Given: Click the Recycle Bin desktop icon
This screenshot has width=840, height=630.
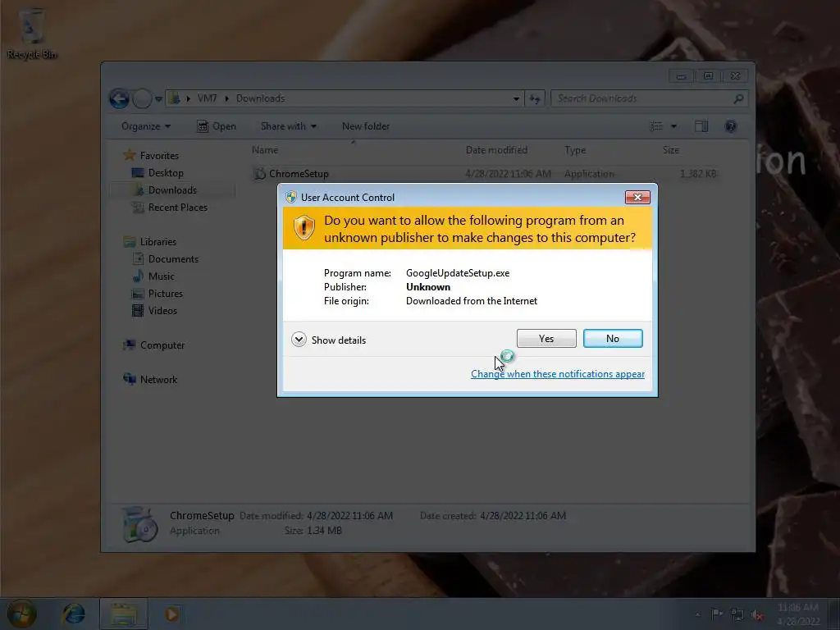Looking at the screenshot, I should point(32,33).
